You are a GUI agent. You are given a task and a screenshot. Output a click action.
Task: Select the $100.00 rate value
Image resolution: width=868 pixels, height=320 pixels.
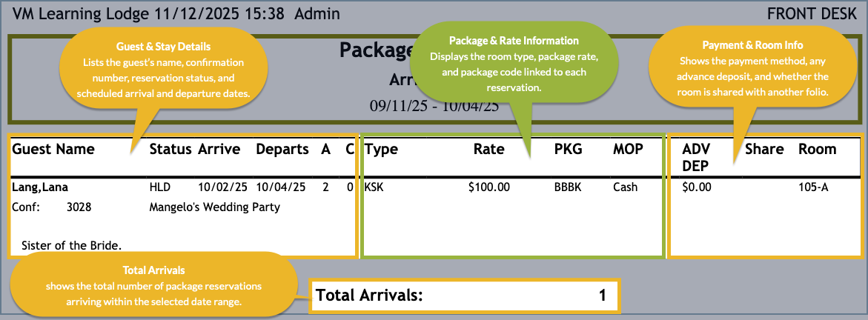tap(489, 187)
